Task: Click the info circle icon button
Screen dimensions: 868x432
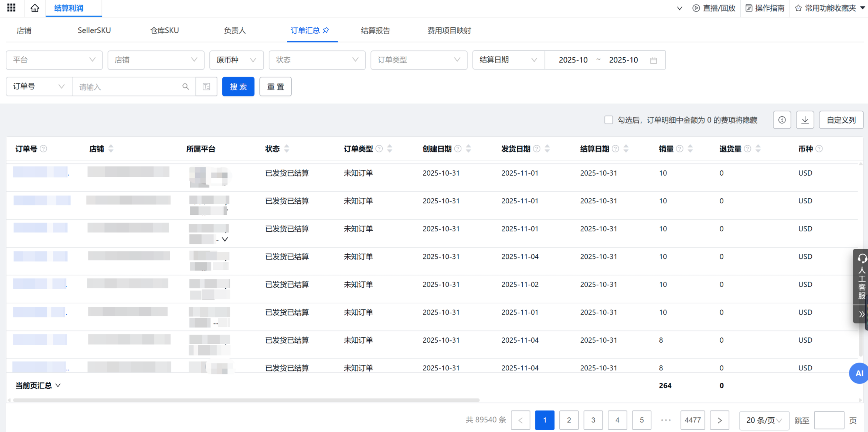Action: tap(782, 120)
